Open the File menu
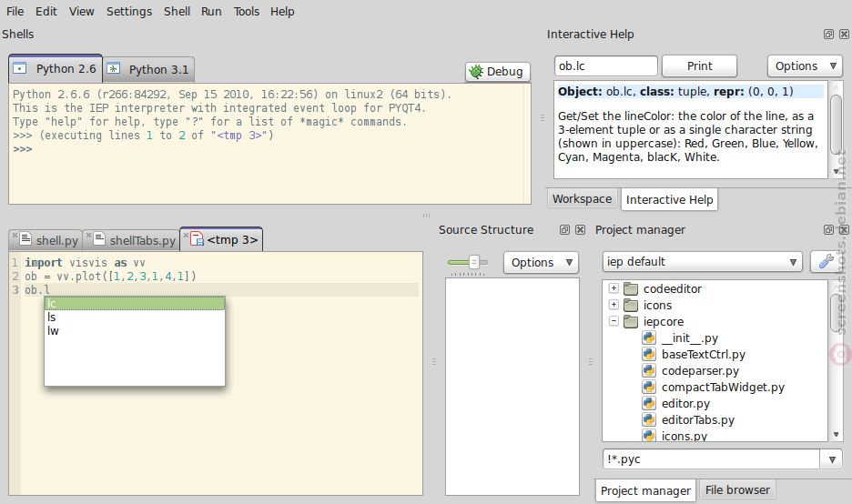 pyautogui.click(x=15, y=12)
